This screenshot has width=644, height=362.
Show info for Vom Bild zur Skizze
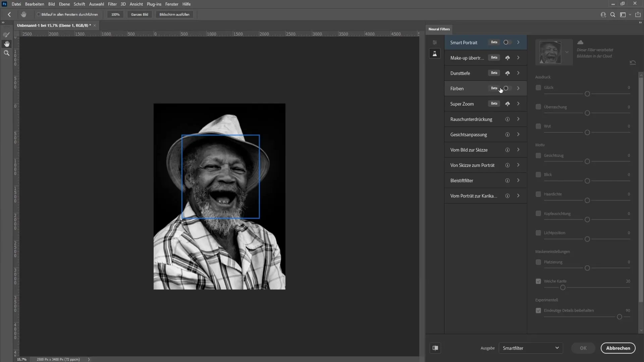pyautogui.click(x=507, y=150)
